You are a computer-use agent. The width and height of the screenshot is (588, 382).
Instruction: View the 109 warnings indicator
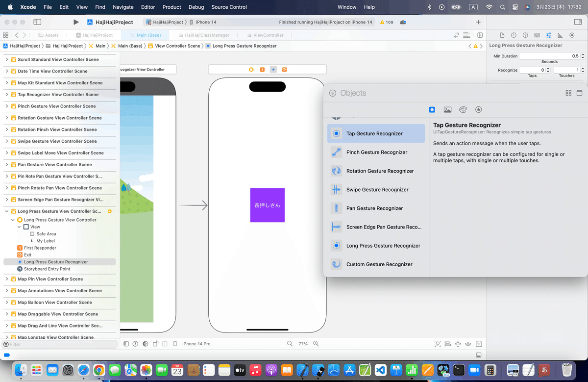387,22
